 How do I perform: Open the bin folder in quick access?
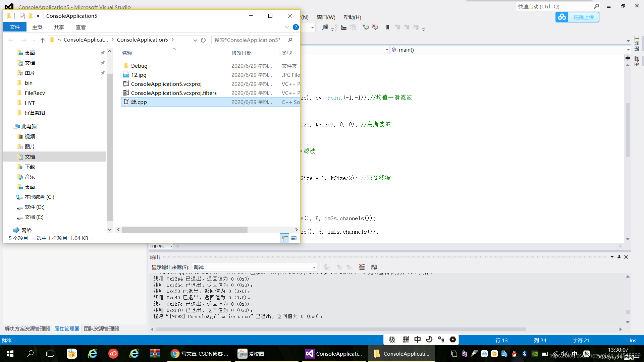[x=29, y=83]
